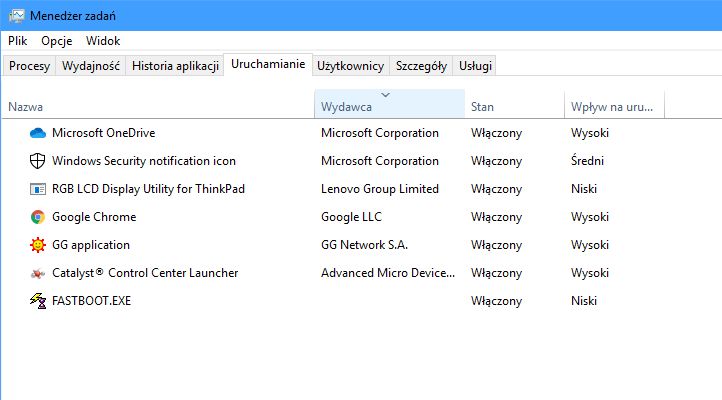
Task: Select the Windows Security shield icon
Action: pyautogui.click(x=37, y=161)
